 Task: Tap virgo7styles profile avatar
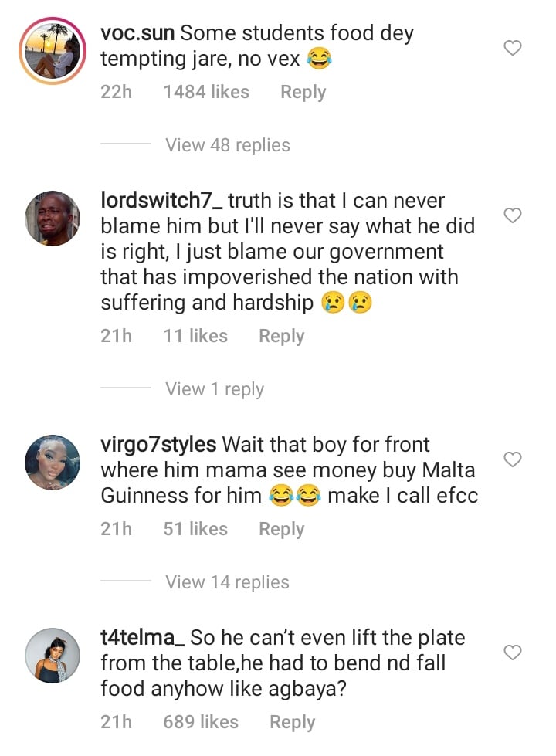[x=53, y=463]
